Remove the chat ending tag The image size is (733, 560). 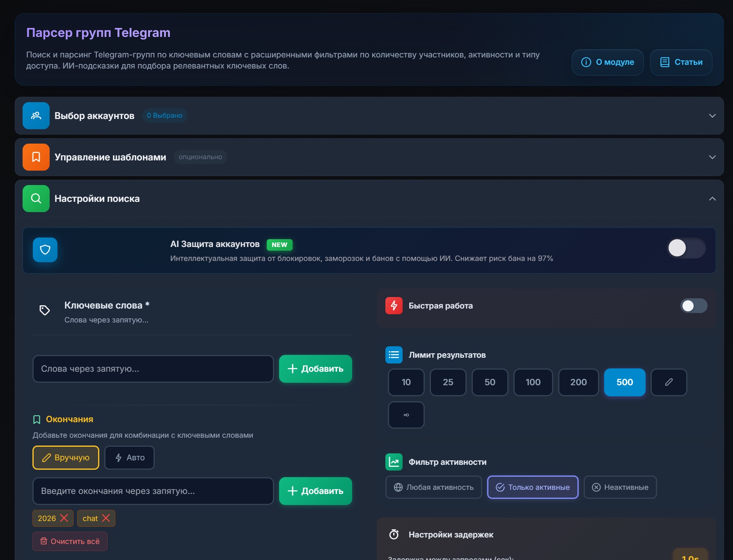click(106, 518)
